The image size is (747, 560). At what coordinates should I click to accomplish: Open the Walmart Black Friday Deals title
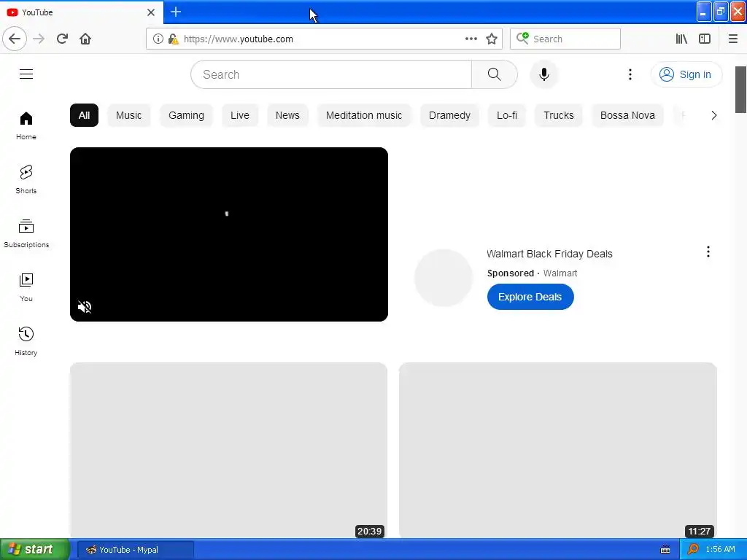(x=549, y=254)
